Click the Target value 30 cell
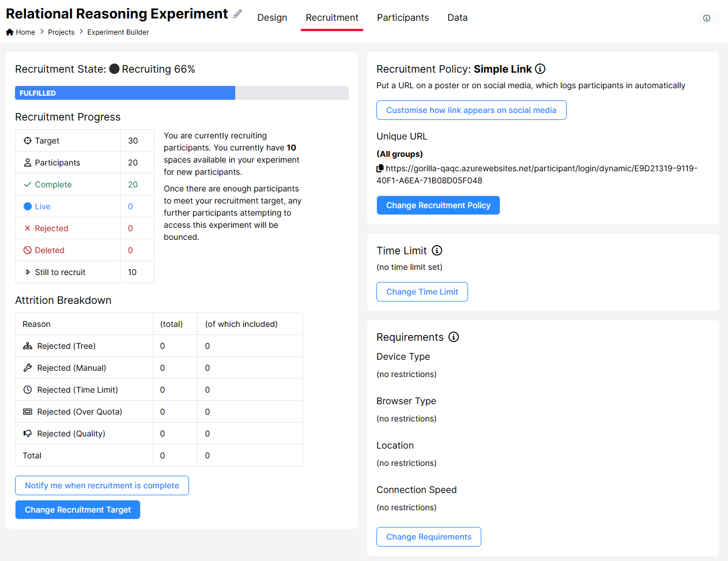Viewport: 728px width, 561px height. [x=137, y=141]
